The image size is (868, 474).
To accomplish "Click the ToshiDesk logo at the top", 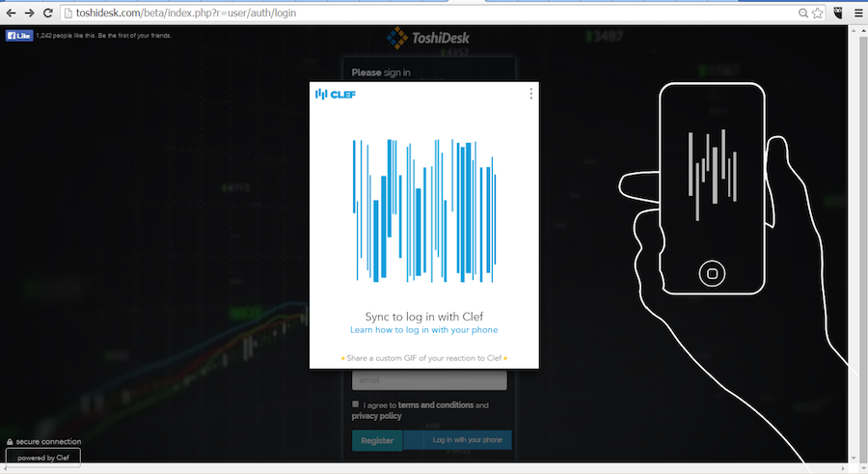I will (x=428, y=38).
